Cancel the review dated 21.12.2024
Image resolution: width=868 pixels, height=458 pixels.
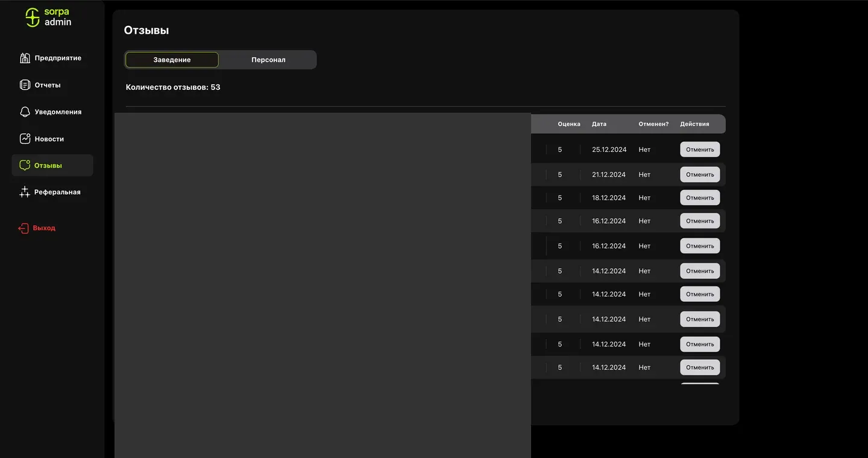700,175
